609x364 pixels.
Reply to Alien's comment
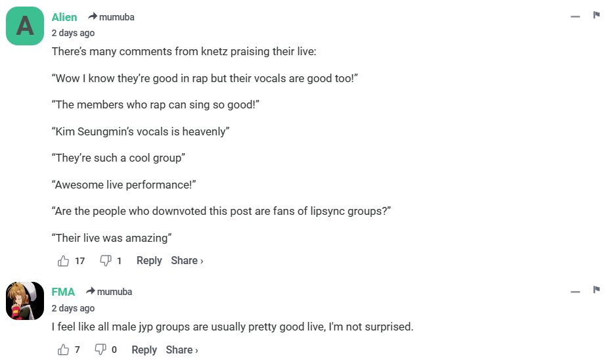coord(149,261)
